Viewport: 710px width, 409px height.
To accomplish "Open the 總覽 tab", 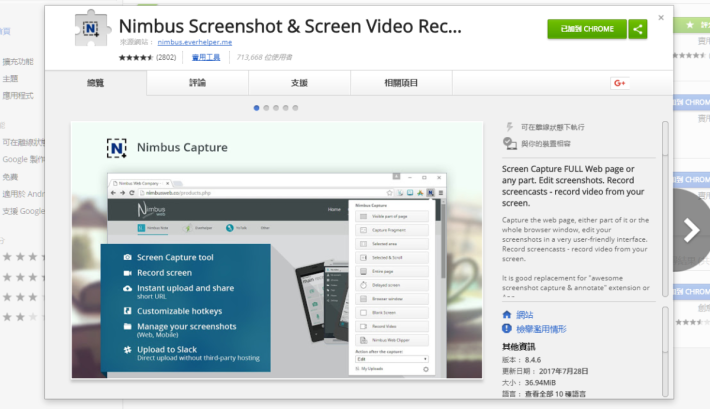I will [96, 83].
